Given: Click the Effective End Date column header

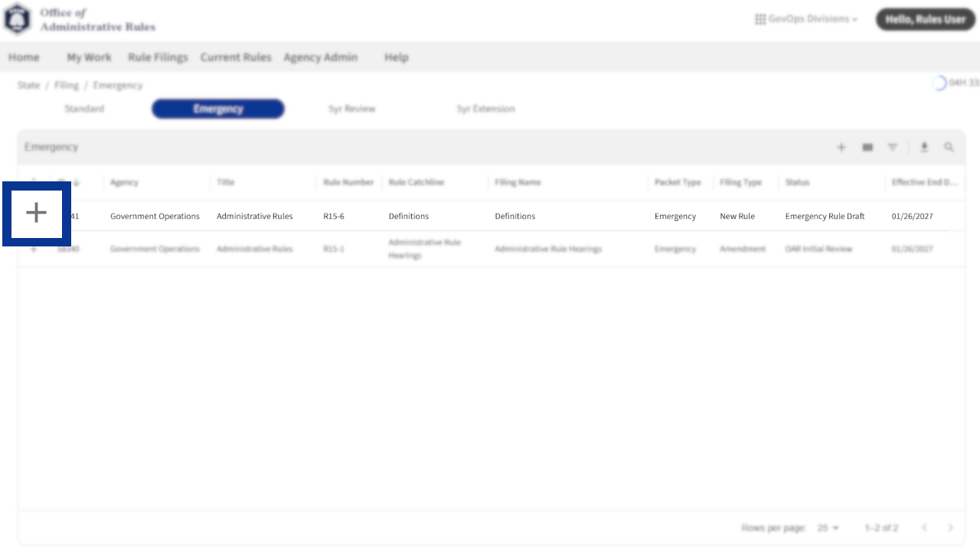Looking at the screenshot, I should click(924, 182).
